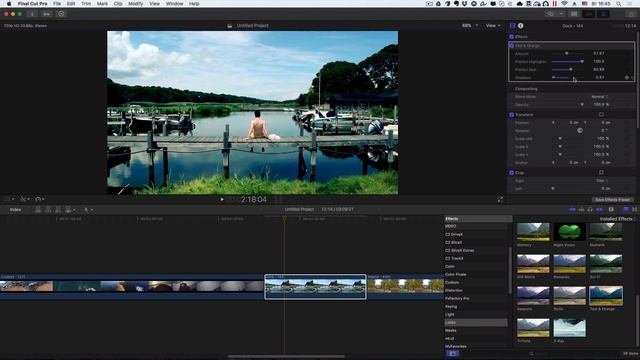Click the Insert clip edit icon
The image size is (640, 360).
click(48, 210)
